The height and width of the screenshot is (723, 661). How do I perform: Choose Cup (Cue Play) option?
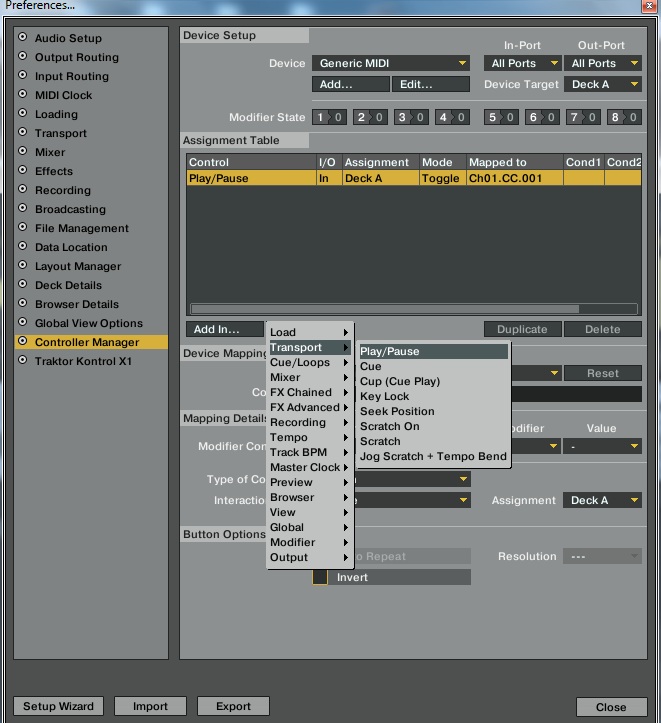click(433, 381)
